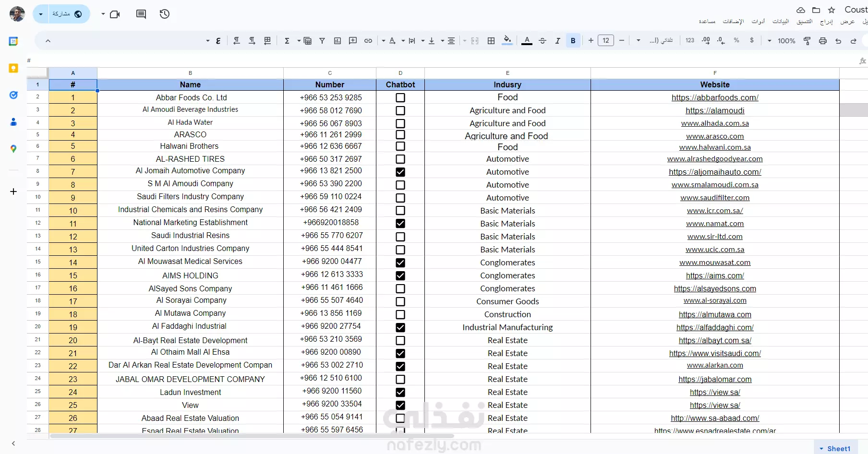Open the مساعدة menu

click(x=707, y=22)
